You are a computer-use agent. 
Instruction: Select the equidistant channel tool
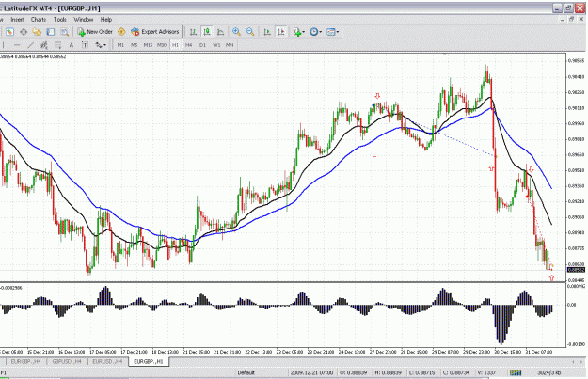pyautogui.click(x=44, y=45)
